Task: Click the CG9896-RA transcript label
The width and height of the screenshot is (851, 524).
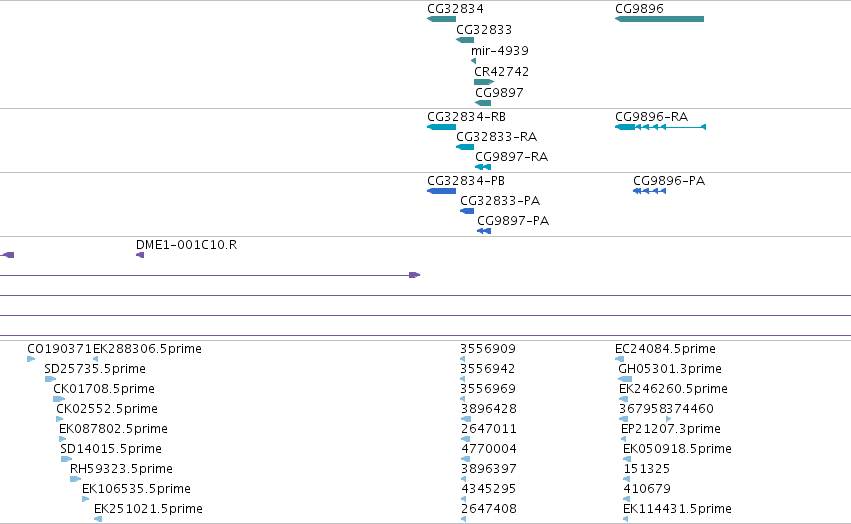Action: coord(651,117)
